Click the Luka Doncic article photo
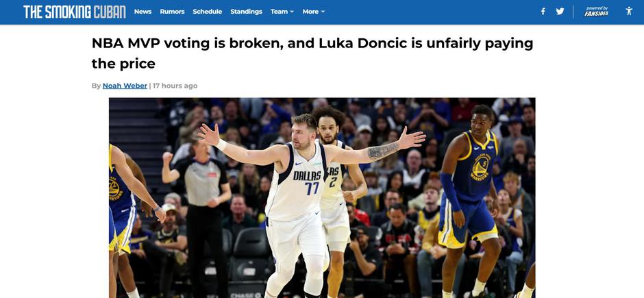This screenshot has height=298, width=644. (322, 198)
